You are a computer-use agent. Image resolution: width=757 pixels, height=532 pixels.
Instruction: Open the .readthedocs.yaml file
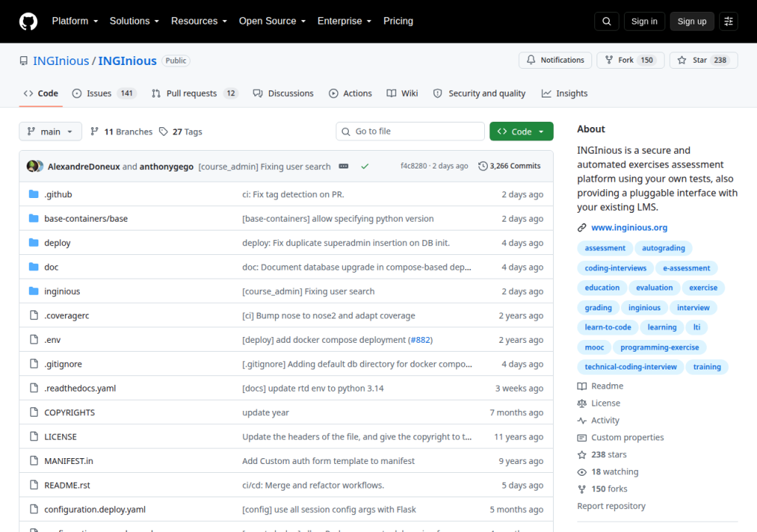coord(80,388)
